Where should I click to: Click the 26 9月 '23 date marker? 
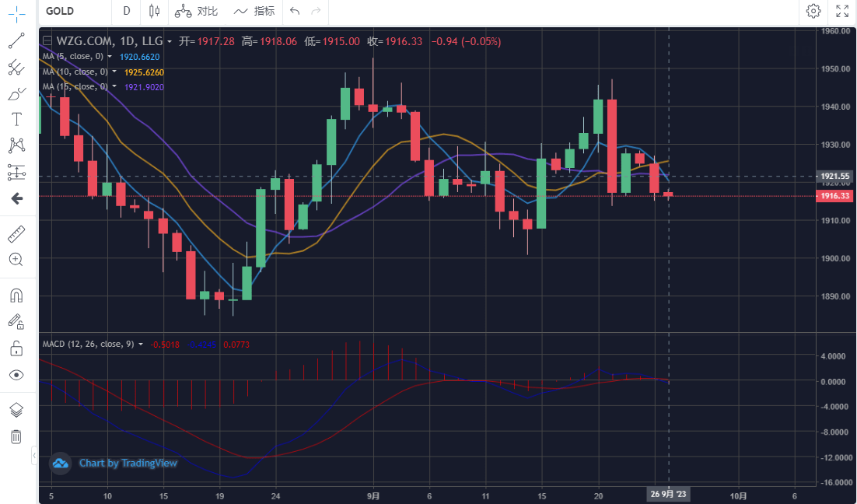[668, 495]
